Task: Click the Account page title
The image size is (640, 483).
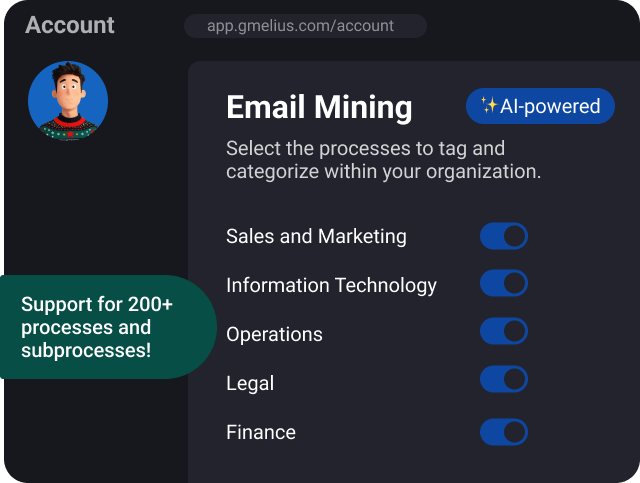Action: tap(70, 25)
